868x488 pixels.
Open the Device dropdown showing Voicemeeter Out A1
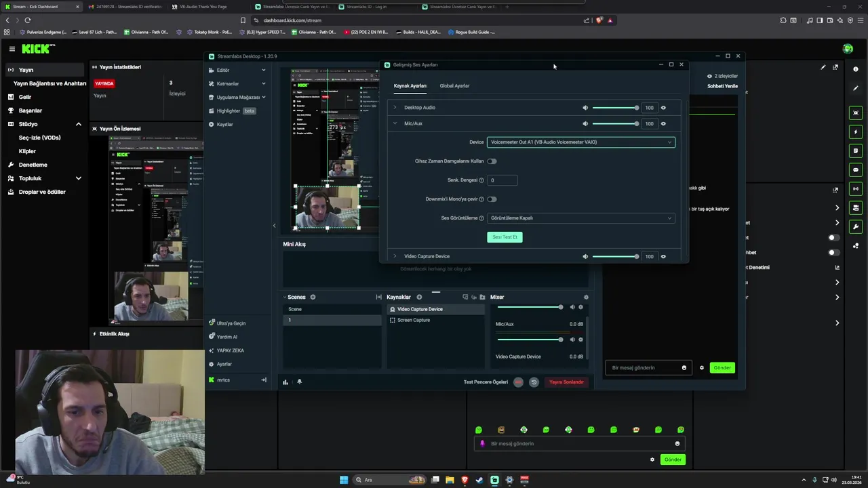[x=581, y=142]
